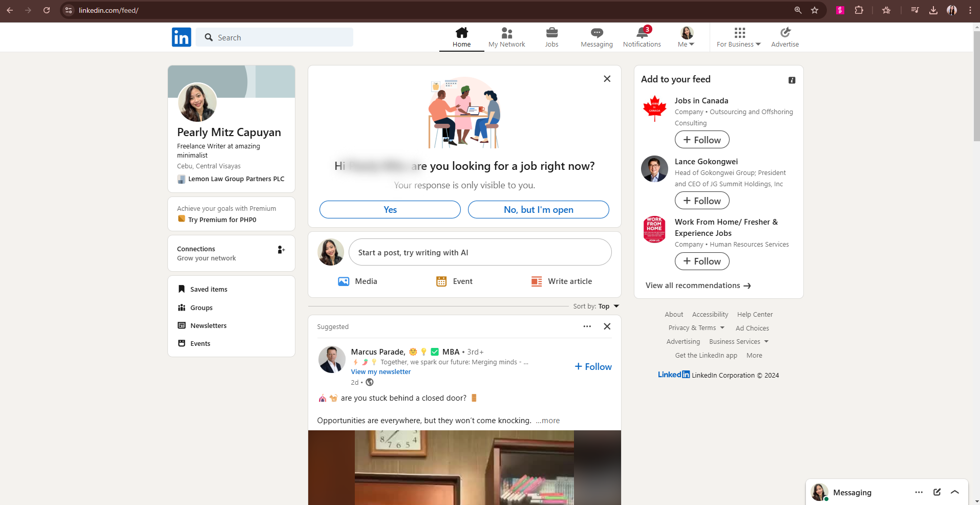Open the Chrome three-dot menu

[x=970, y=10]
